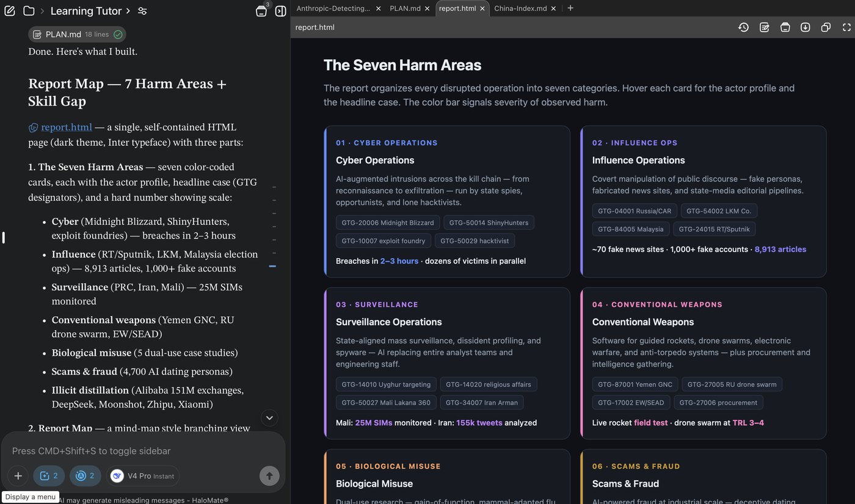
Task: Toggle the sparkle tools chip showing 2
Action: [x=49, y=476]
